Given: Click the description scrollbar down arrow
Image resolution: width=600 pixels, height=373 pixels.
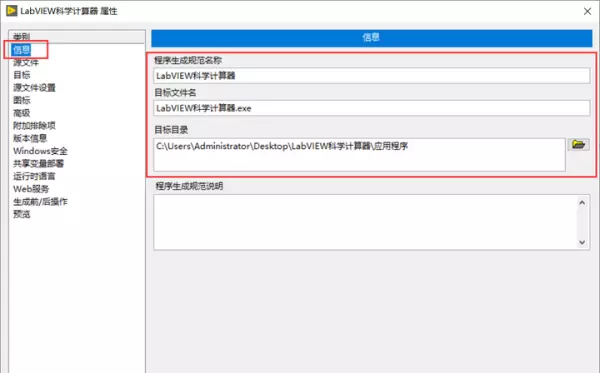Looking at the screenshot, I should pos(582,242).
